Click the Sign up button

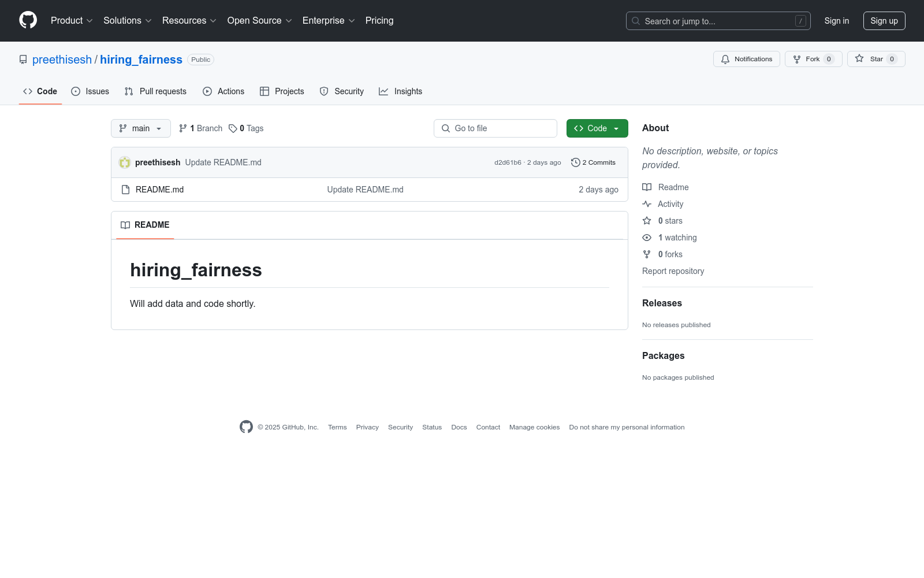pos(884,21)
